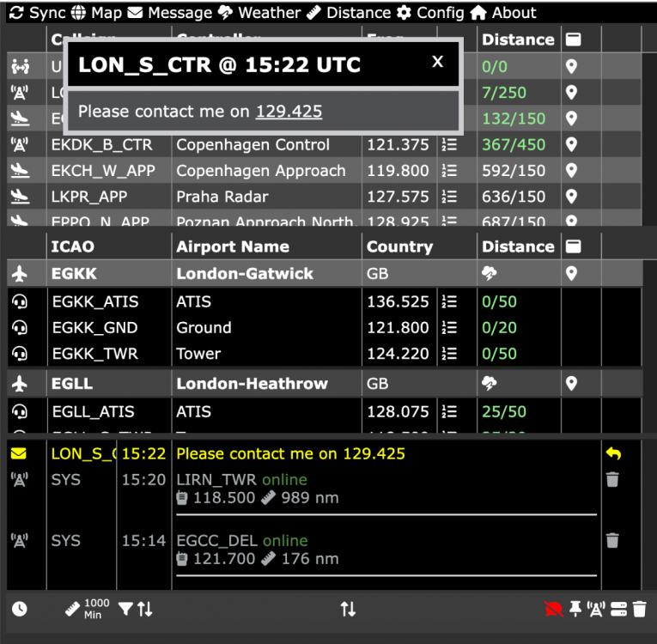Expand details list for Copenhagen Approach
This screenshot has width=657, height=644.
(x=448, y=171)
